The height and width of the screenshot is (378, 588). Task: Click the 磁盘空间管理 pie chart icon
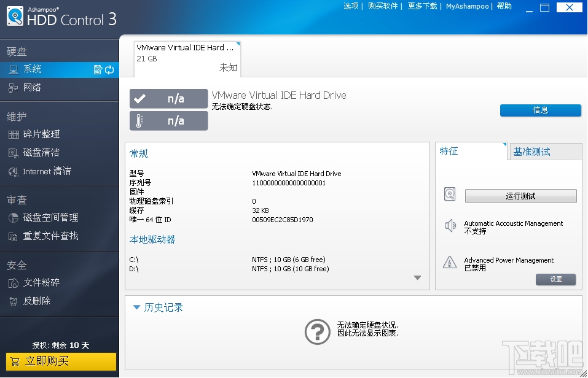pos(14,218)
